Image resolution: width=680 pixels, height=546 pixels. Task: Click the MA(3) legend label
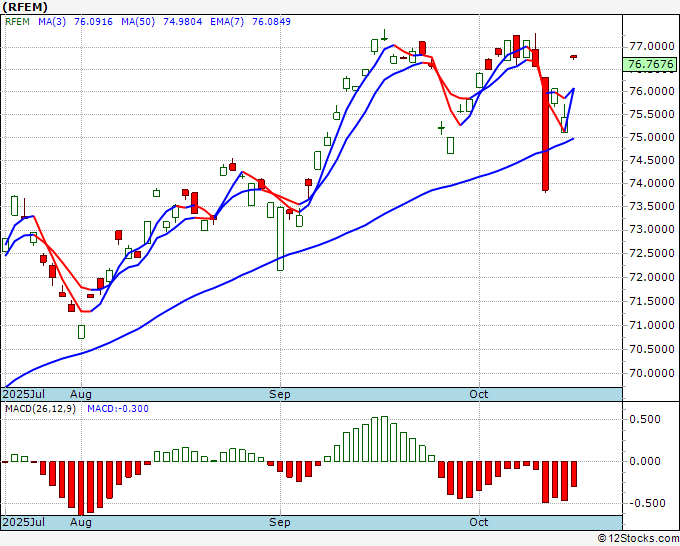tap(52, 22)
